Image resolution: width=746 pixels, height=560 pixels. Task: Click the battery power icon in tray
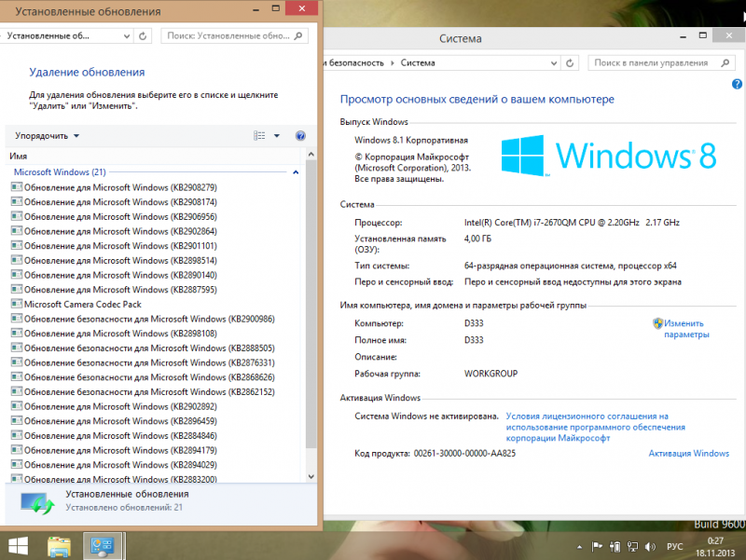(615, 547)
